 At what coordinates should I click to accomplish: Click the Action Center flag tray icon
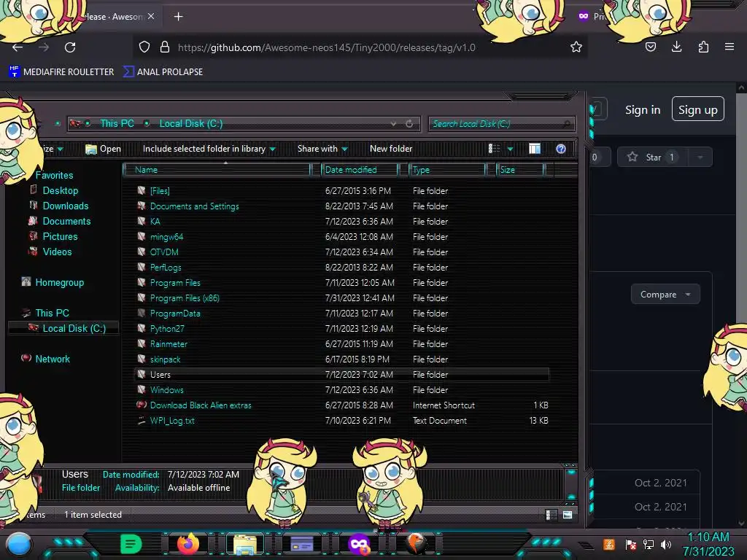(631, 544)
